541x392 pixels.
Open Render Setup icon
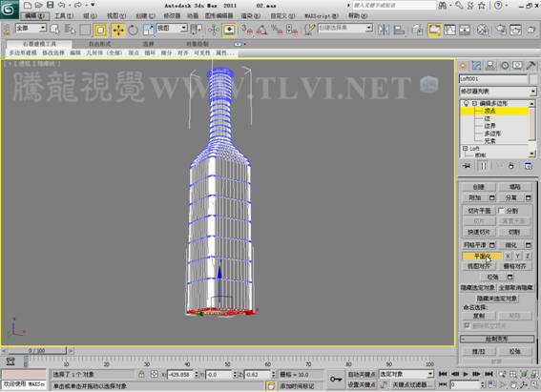coord(501,30)
